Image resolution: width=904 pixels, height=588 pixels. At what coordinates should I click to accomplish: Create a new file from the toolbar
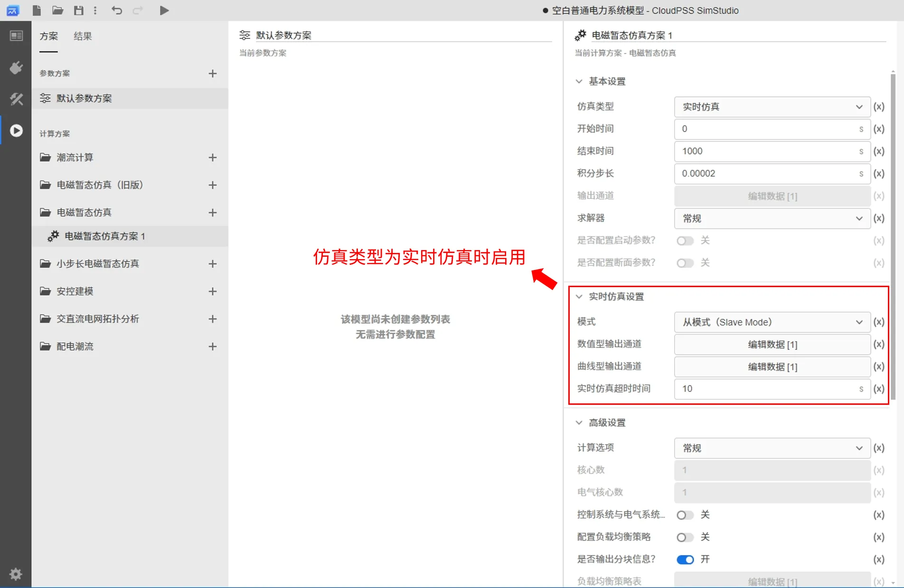click(x=37, y=10)
